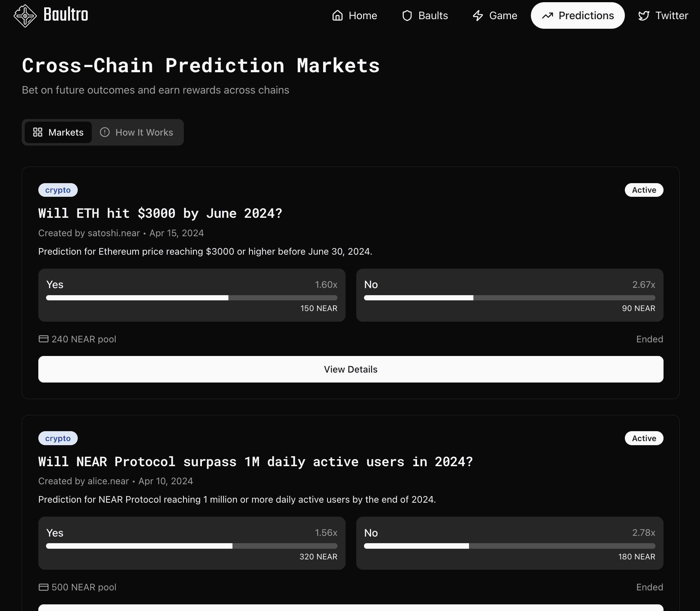Click the Yes progress bar on NEAR market

pyautogui.click(x=192, y=546)
